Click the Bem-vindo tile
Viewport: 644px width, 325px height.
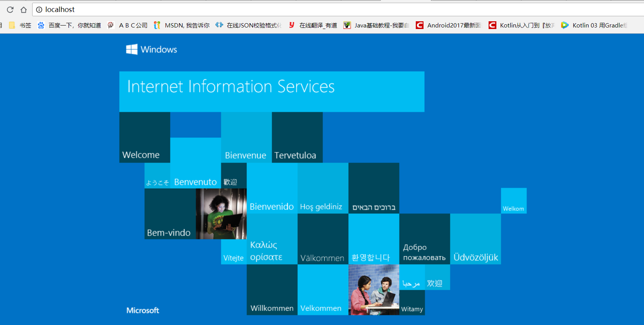[x=170, y=214]
